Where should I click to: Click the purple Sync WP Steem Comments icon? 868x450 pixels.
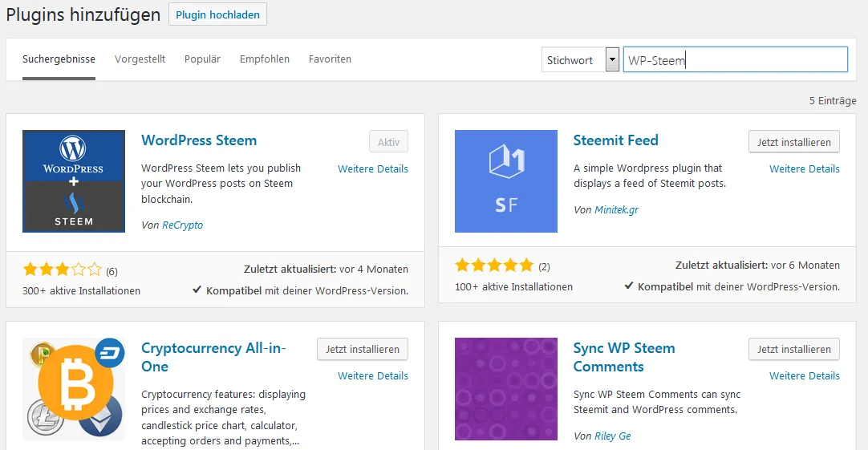(506, 389)
